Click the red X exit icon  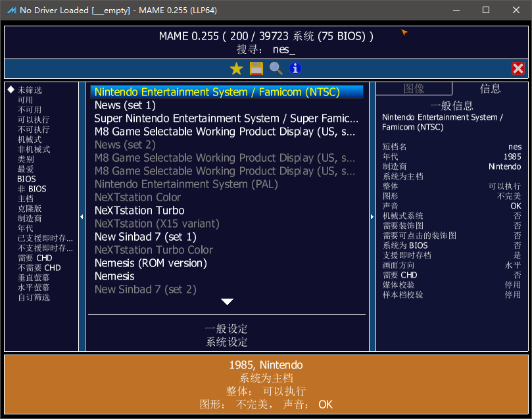click(x=518, y=68)
